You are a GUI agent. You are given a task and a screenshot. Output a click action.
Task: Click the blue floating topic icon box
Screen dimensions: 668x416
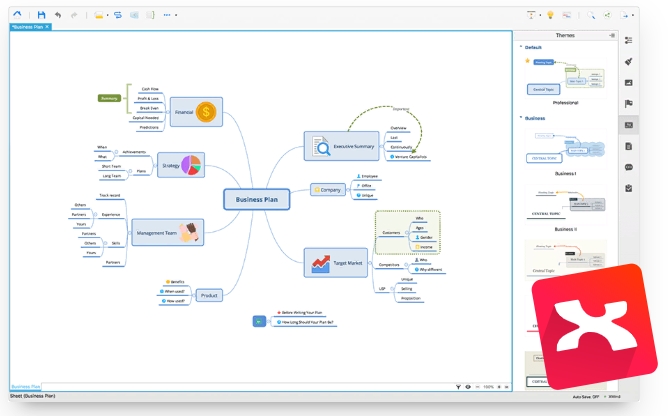click(259, 321)
